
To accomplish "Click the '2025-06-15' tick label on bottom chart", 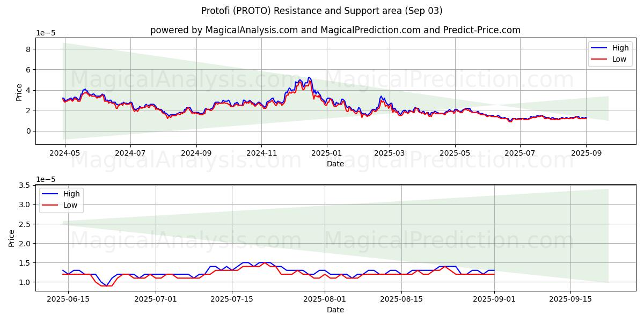I will [69, 299].
